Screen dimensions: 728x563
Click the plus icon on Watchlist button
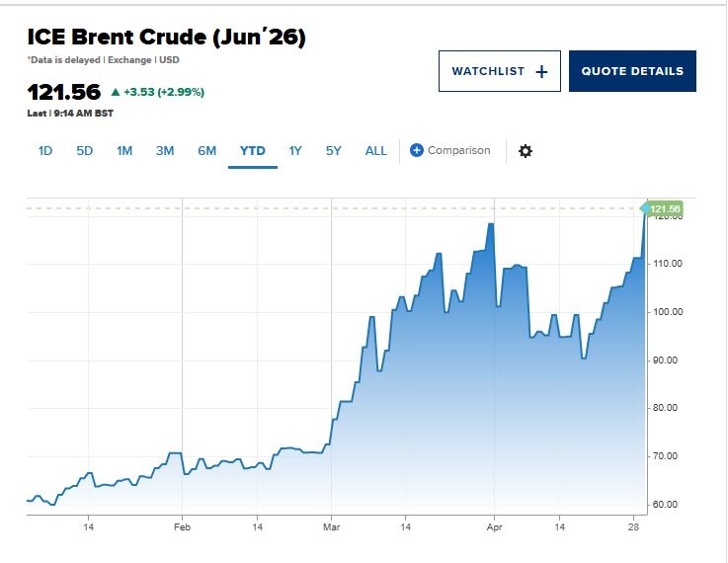(540, 71)
